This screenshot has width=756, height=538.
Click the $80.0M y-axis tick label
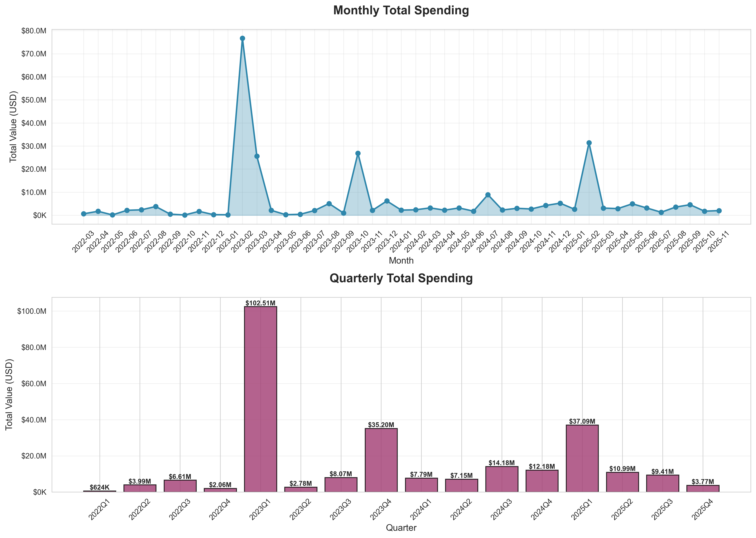34,31
